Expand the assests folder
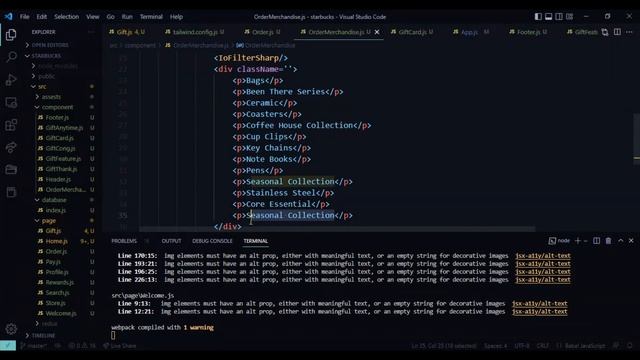The width and height of the screenshot is (640, 360). pos(51,97)
